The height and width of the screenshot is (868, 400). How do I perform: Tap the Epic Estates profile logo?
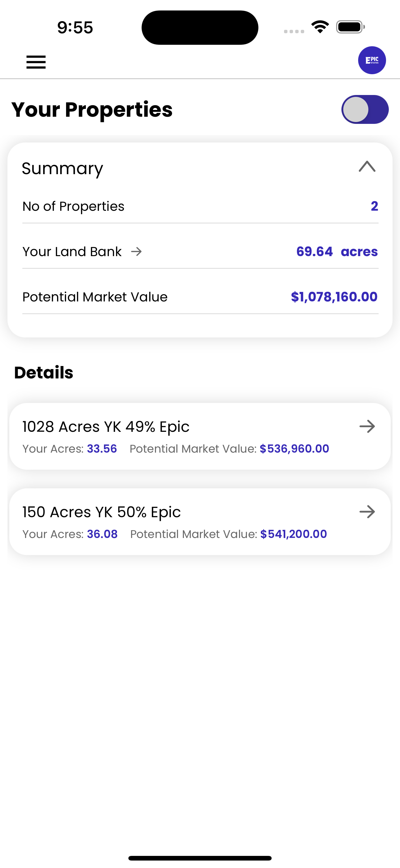pos(372,60)
